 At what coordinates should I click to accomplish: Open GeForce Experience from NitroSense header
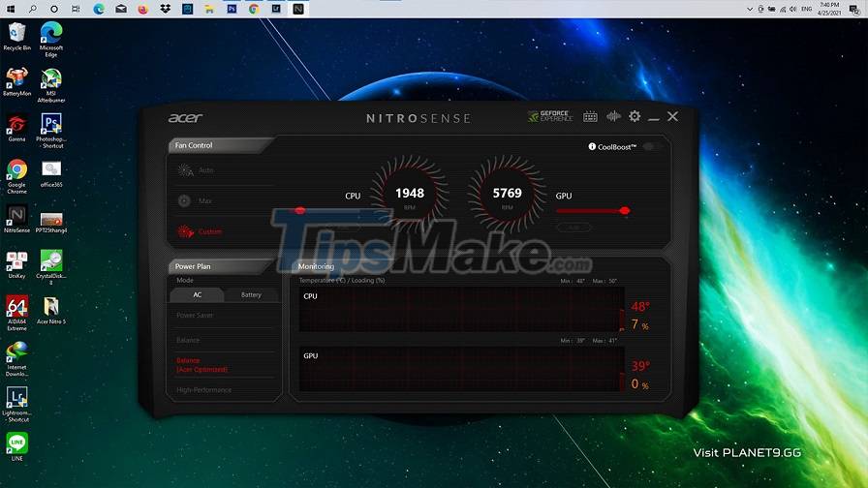(550, 116)
